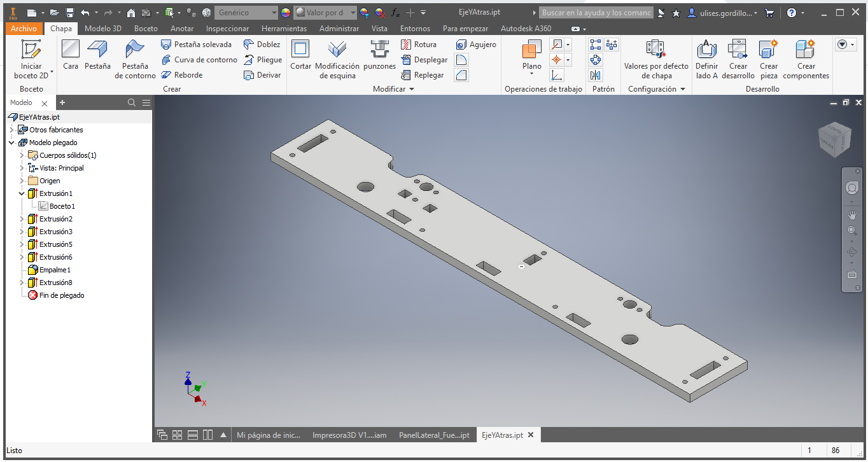Open the Herramientas ribbon tab

point(284,29)
